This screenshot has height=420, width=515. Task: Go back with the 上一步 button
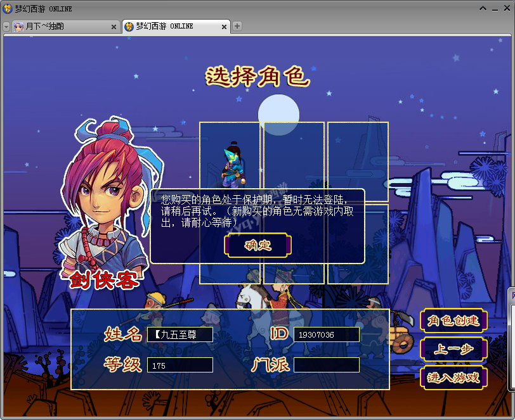pyautogui.click(x=453, y=349)
